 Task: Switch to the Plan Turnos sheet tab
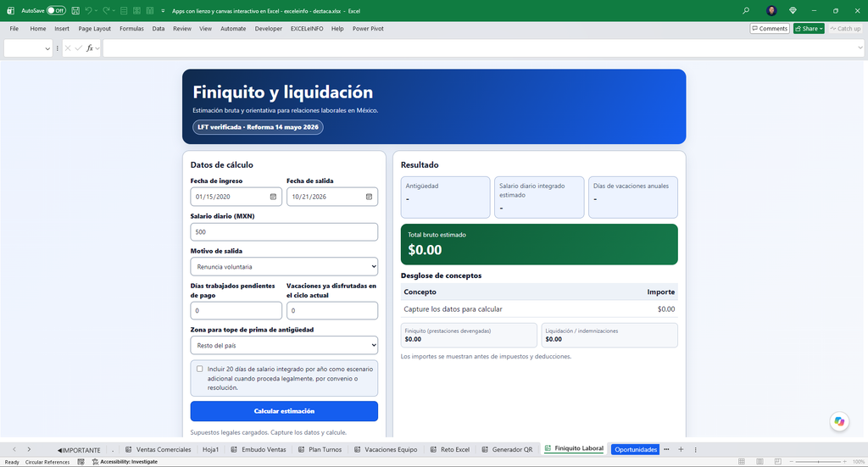point(320,449)
